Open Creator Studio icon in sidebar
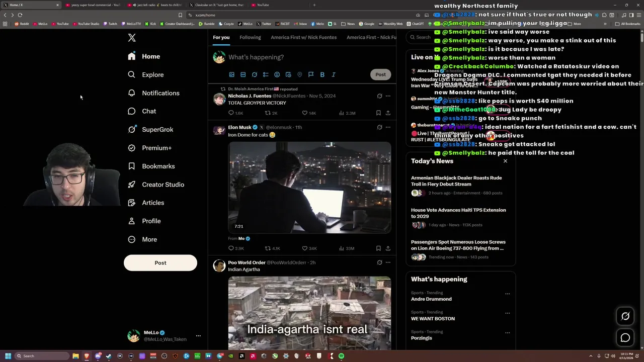This screenshot has width=644, height=362. click(x=131, y=185)
